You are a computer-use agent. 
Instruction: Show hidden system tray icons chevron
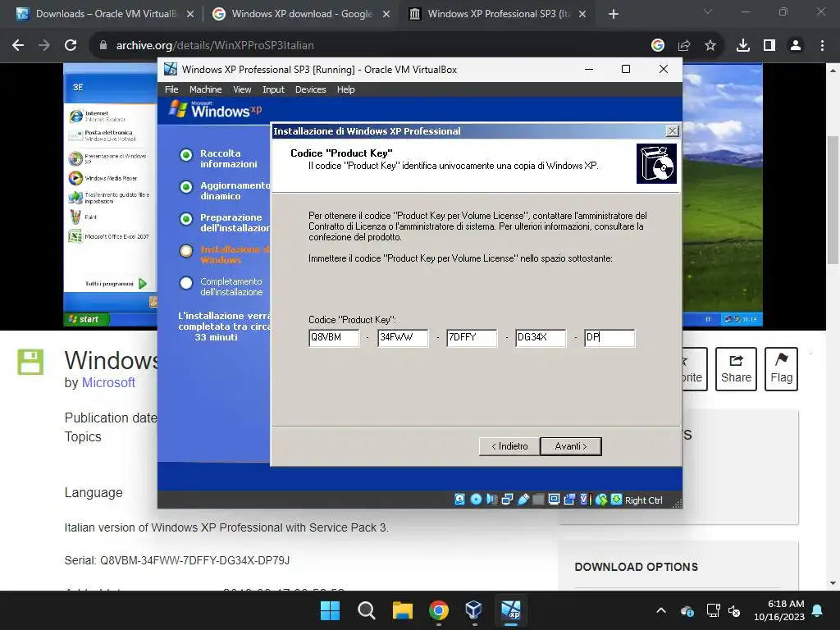[x=661, y=610]
